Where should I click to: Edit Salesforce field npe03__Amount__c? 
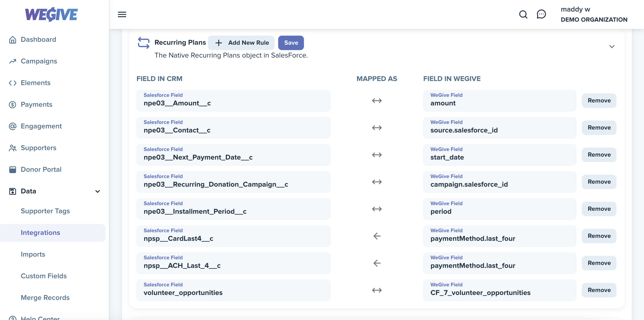tap(233, 101)
